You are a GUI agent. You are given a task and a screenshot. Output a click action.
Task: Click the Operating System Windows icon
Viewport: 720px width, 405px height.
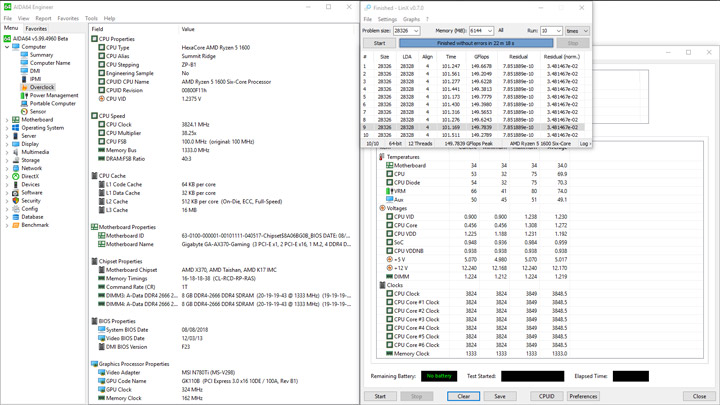click(16, 128)
